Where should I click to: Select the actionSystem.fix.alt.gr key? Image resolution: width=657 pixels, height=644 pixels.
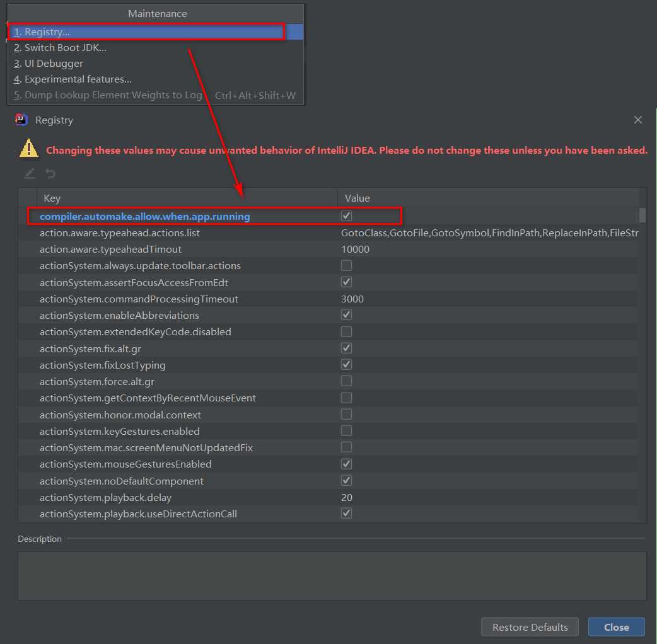click(x=91, y=349)
